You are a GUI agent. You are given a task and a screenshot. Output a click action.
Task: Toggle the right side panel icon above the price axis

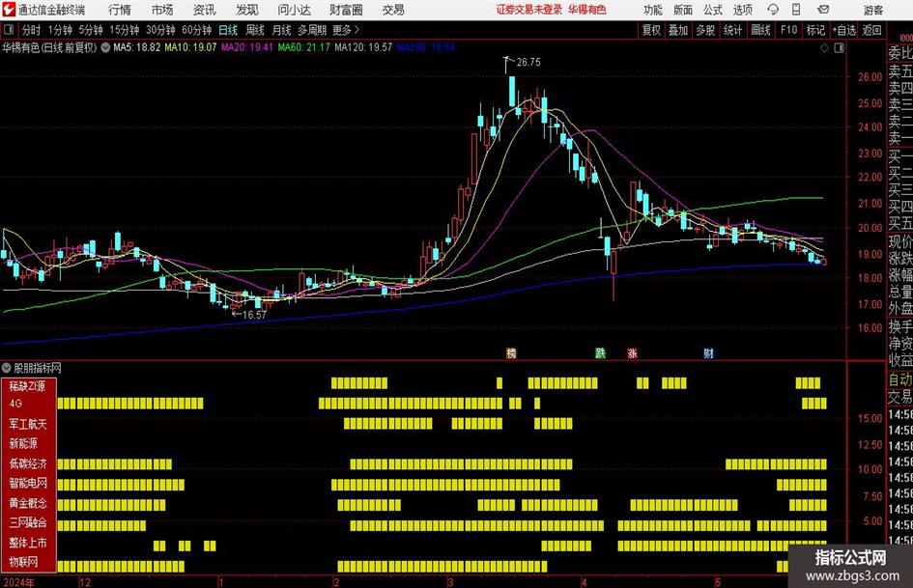click(x=839, y=48)
